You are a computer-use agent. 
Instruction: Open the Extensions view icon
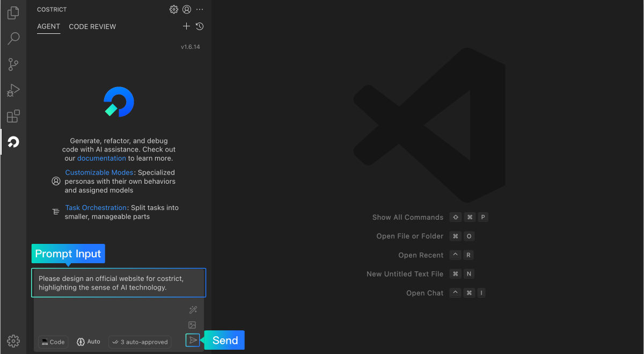click(x=13, y=116)
